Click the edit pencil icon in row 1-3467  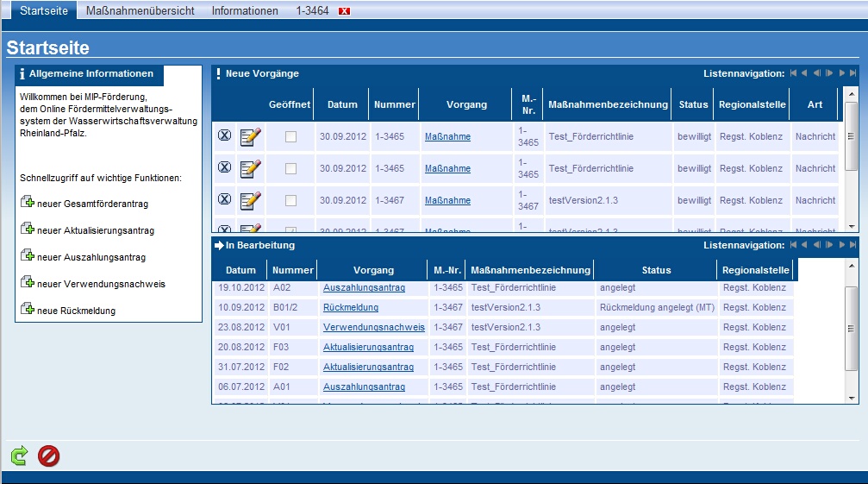(x=250, y=200)
